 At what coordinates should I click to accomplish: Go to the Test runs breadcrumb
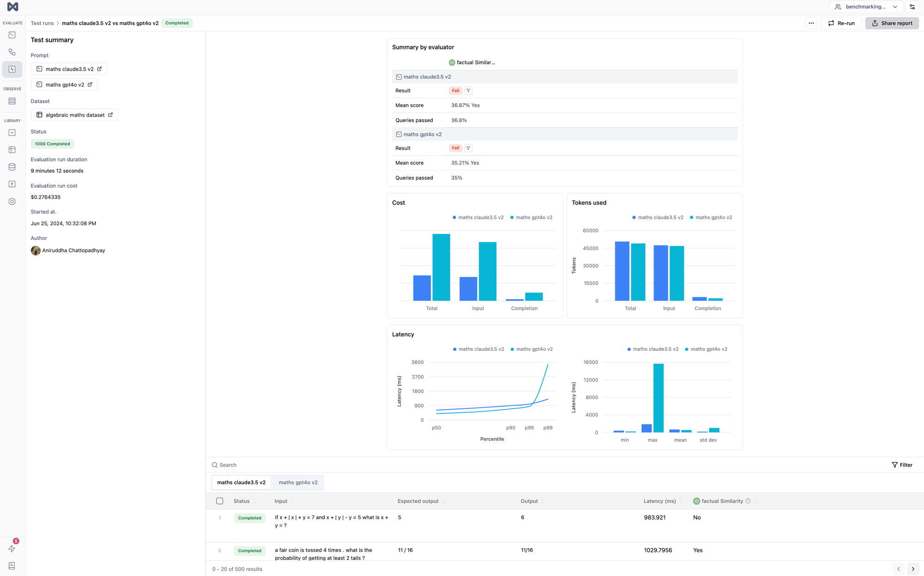click(42, 23)
